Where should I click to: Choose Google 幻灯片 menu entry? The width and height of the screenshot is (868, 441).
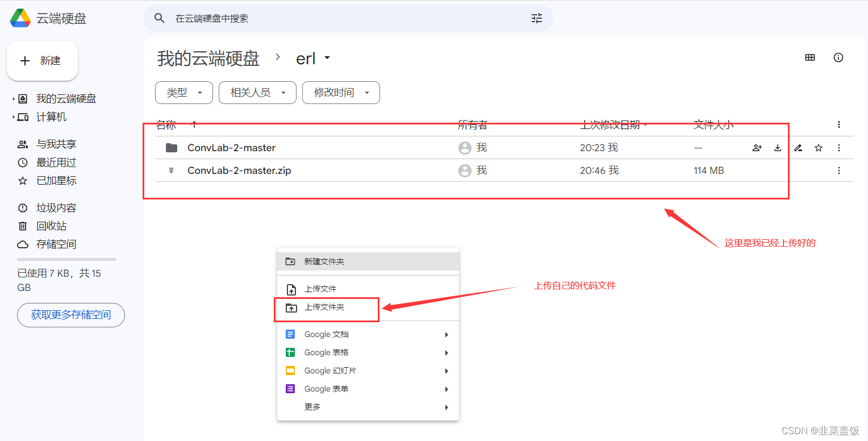click(x=368, y=371)
